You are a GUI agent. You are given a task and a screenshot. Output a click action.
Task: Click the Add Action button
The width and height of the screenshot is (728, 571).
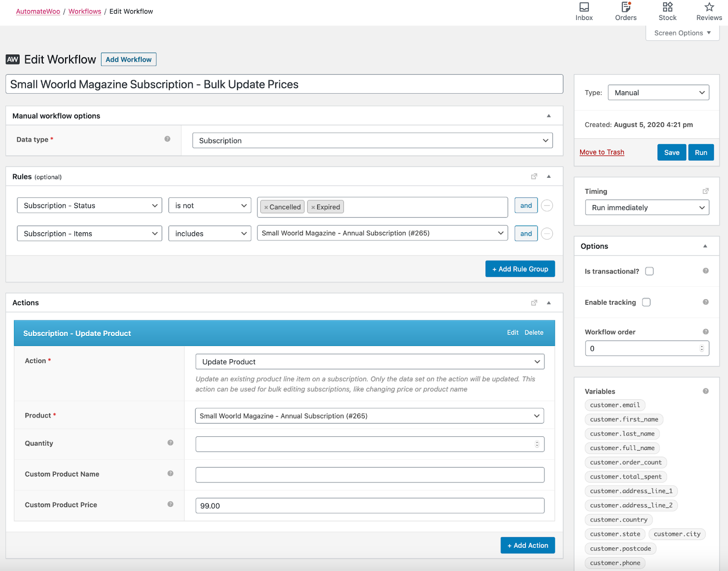point(528,546)
